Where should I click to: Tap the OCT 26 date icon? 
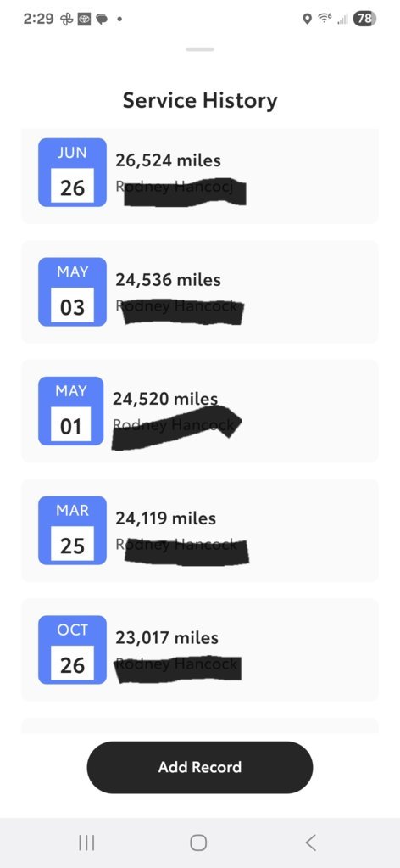(72, 649)
